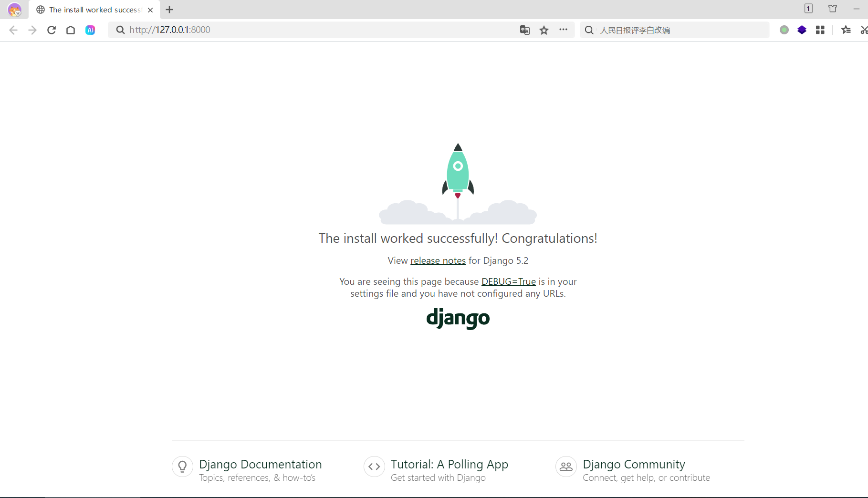
Task: Open the favorites list star icon
Action: pyautogui.click(x=846, y=30)
